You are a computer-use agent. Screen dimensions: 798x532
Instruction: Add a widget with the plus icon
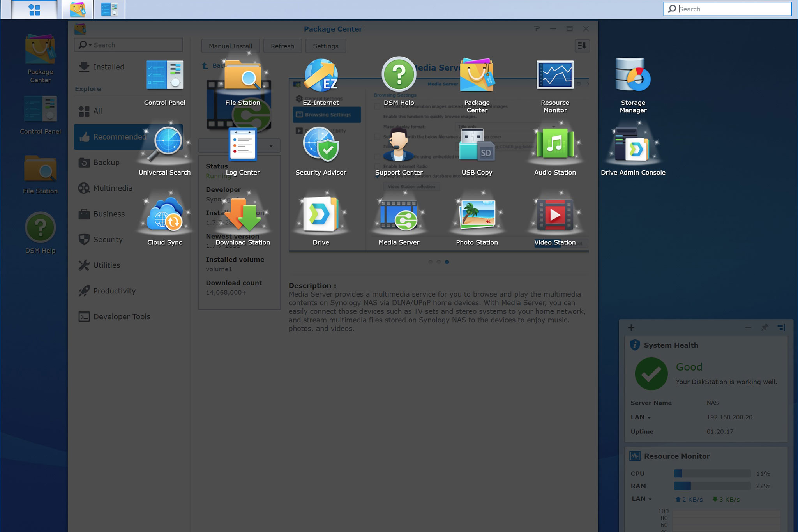pos(631,328)
